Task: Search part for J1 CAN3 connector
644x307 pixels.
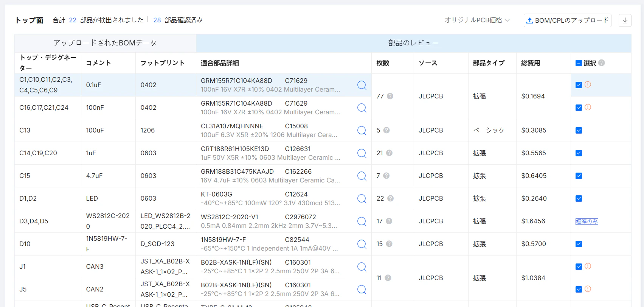Action: click(362, 267)
